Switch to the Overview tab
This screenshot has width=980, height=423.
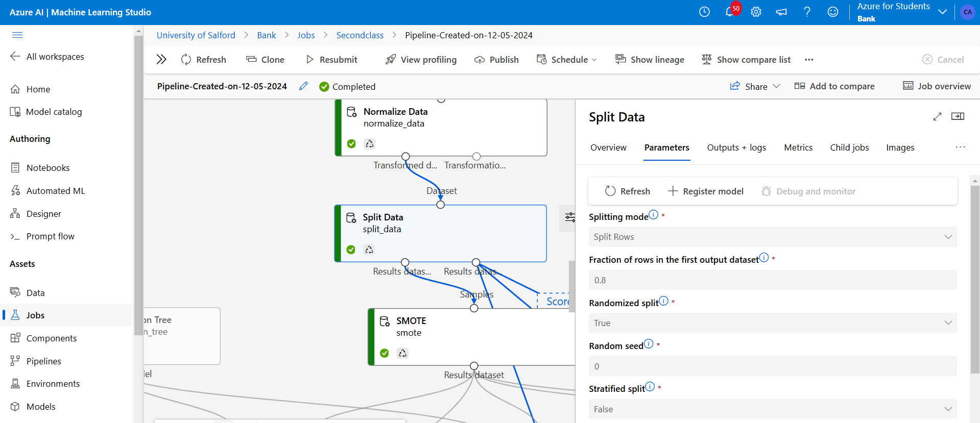pyautogui.click(x=608, y=147)
